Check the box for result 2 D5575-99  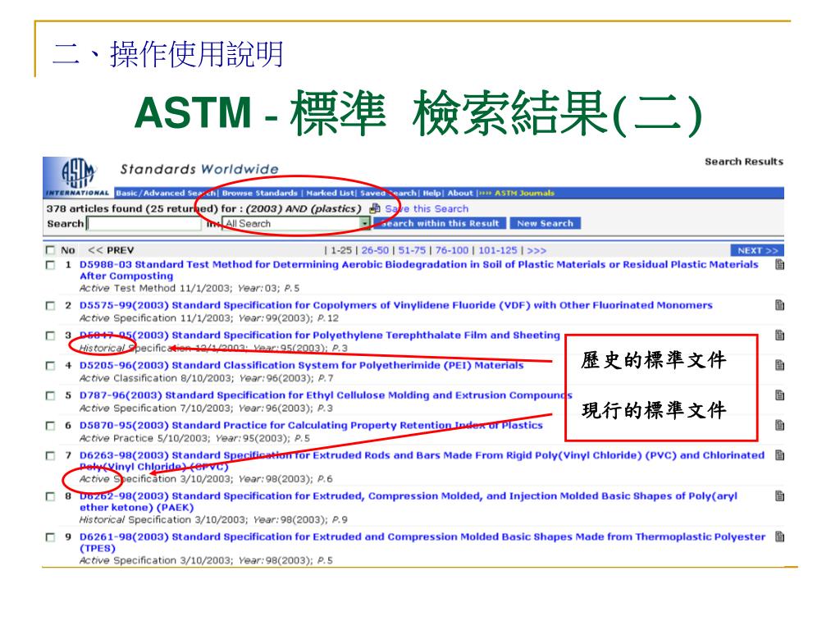pyautogui.click(x=50, y=305)
